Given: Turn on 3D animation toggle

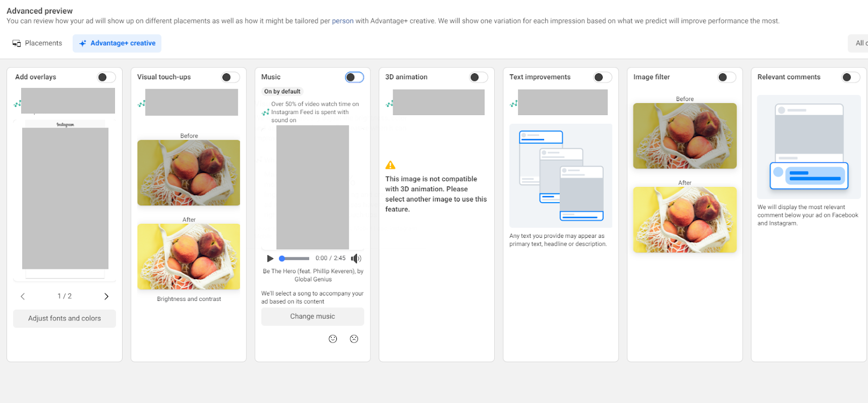Looking at the screenshot, I should [x=478, y=77].
